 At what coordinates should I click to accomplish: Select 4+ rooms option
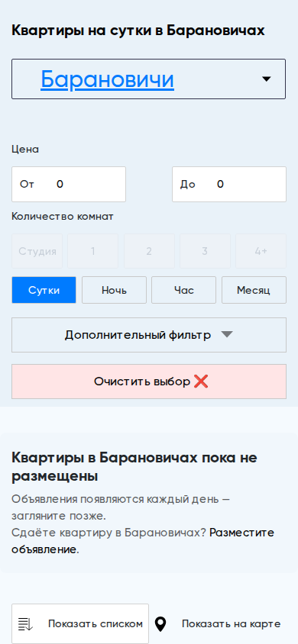[261, 251]
